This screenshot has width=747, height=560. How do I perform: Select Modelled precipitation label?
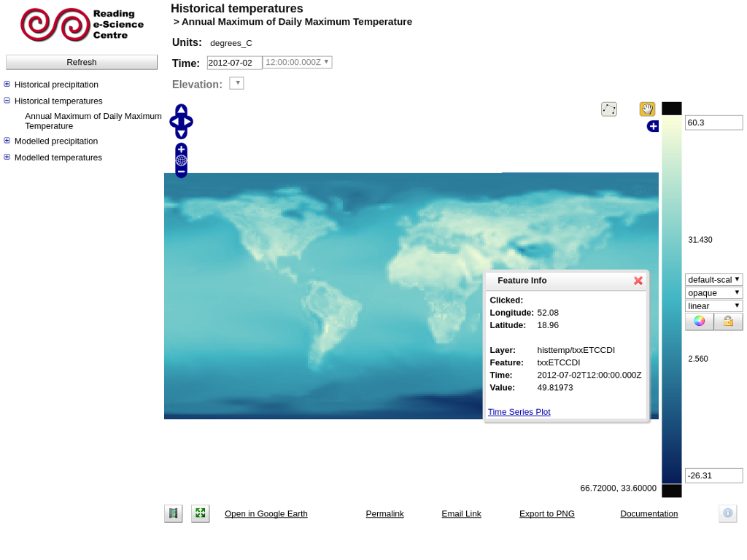[x=56, y=141]
